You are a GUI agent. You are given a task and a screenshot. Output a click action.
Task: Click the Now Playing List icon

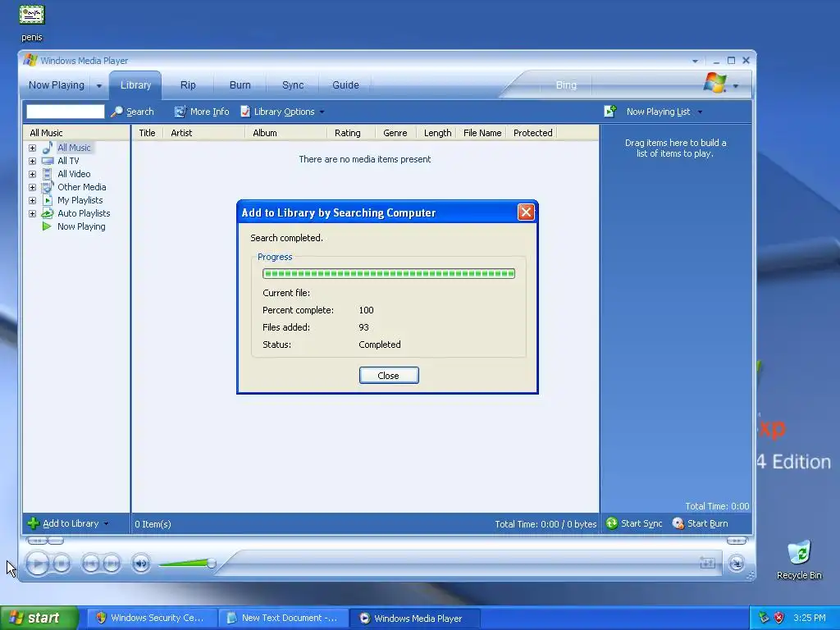[x=610, y=111]
